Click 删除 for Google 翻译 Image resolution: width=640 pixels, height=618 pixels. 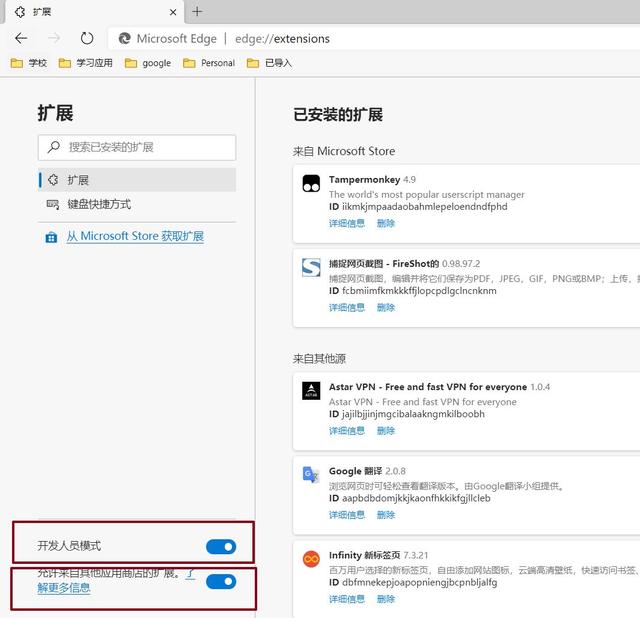coord(386,515)
